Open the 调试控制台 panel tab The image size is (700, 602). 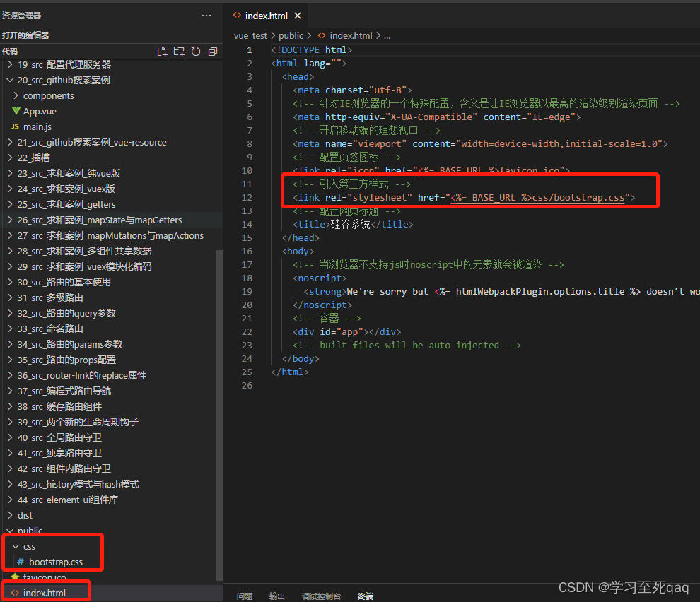pos(321,596)
